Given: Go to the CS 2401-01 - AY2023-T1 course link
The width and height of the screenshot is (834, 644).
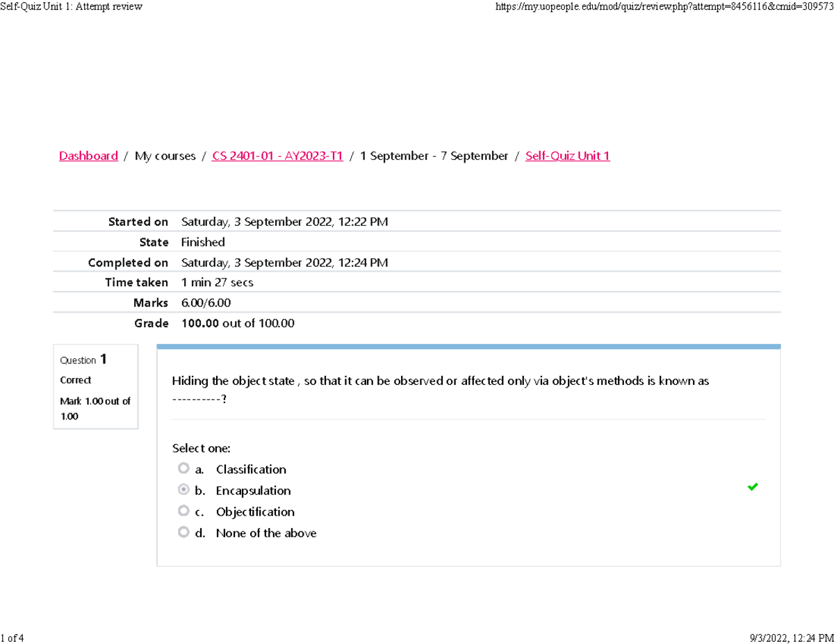Looking at the screenshot, I should [278, 156].
